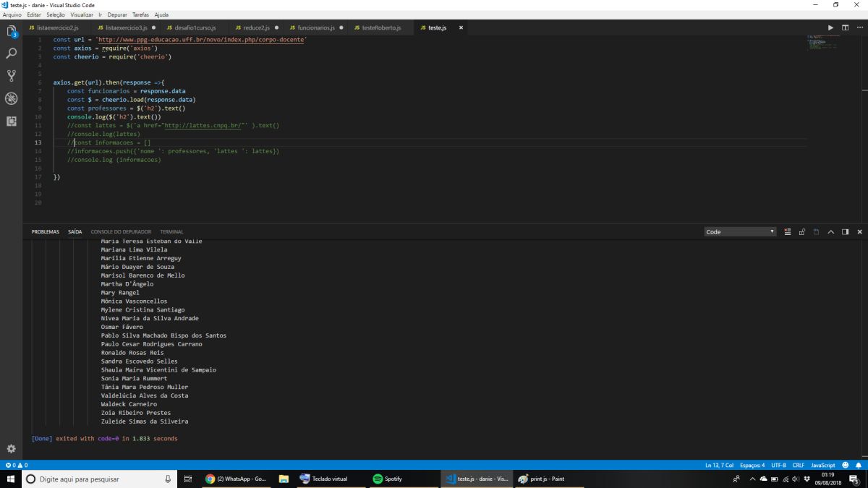This screenshot has height=488, width=868.
Task: Open the Code output channel dropdown
Action: coord(740,232)
